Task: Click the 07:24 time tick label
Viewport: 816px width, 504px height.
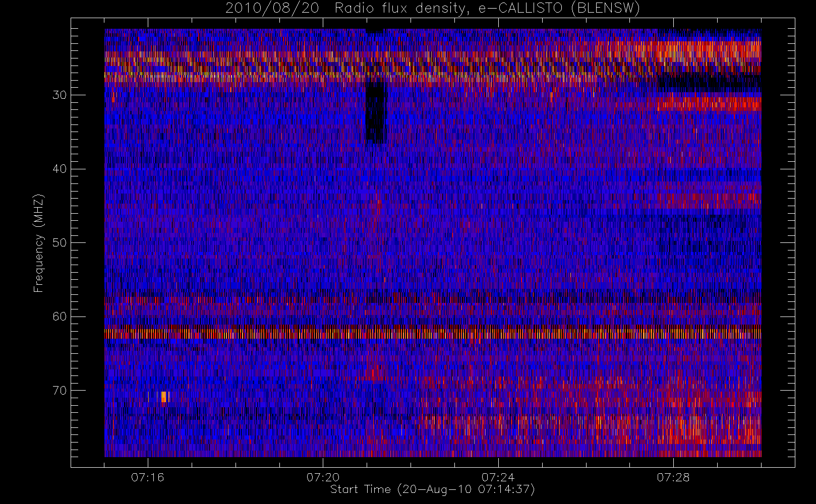Action: coord(498,477)
